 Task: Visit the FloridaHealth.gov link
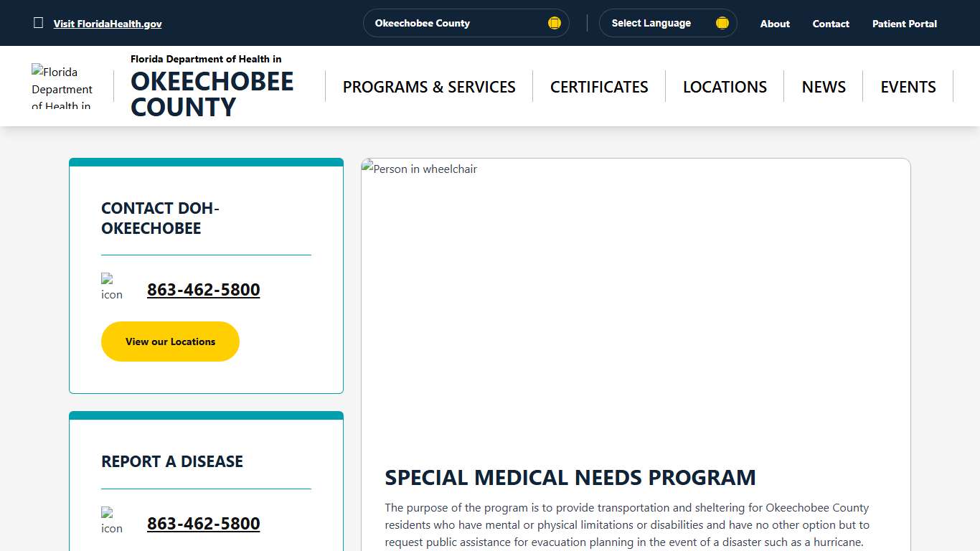tap(108, 23)
